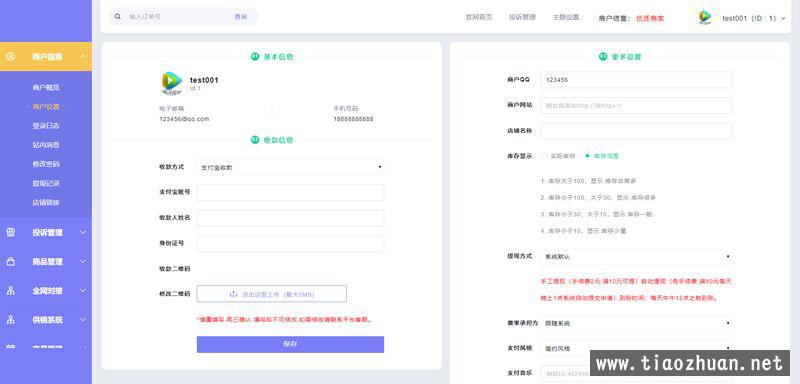Screen dimensions: 800x384
Task: Open 店铺链接 in the sidebar
Action: [46, 202]
